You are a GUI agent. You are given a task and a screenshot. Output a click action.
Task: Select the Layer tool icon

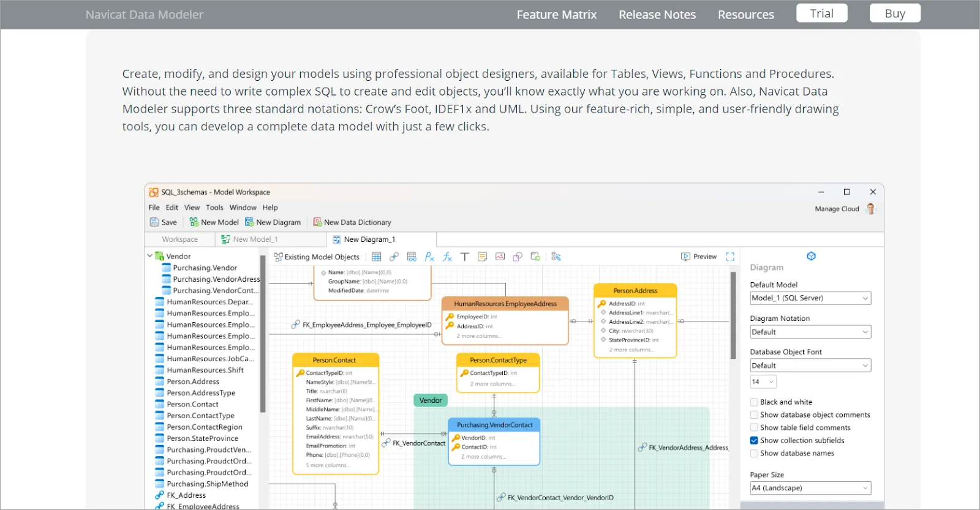click(535, 257)
